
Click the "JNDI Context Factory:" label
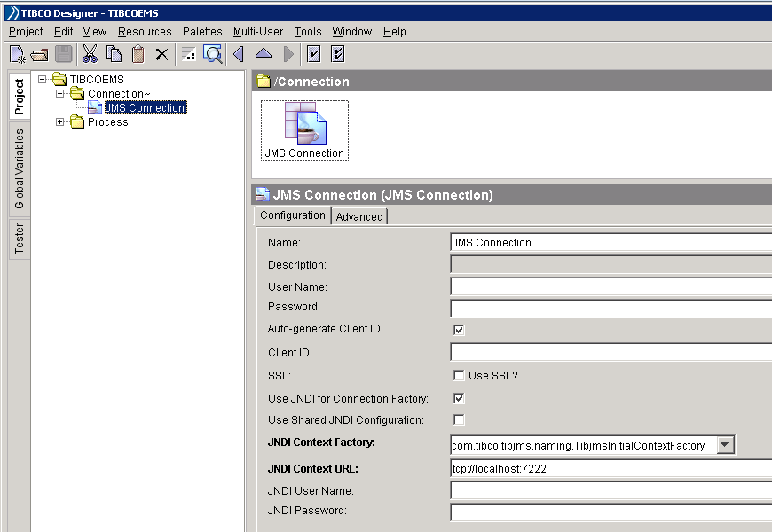pyautogui.click(x=321, y=442)
